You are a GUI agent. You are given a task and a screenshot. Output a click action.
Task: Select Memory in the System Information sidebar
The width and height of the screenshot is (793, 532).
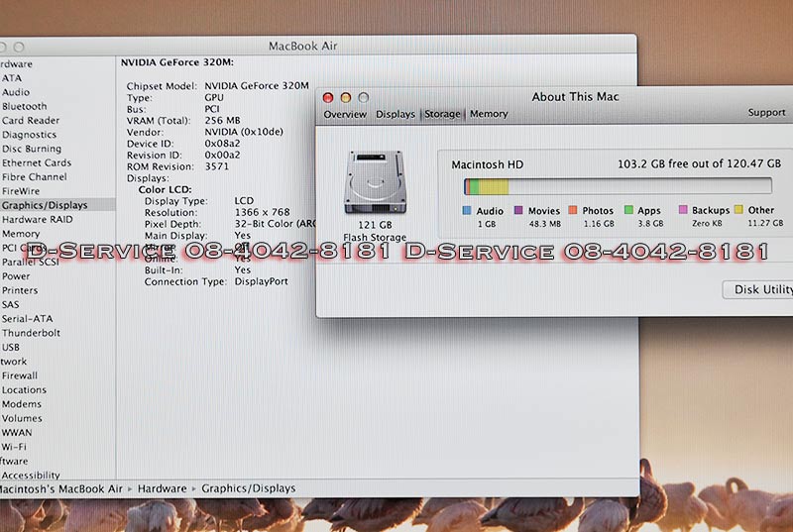20,234
